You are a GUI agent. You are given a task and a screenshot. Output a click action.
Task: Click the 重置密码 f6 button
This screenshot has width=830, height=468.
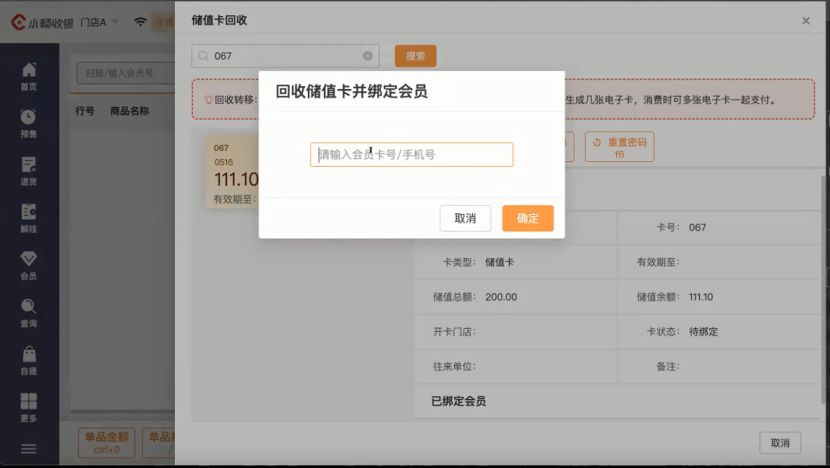pos(619,147)
